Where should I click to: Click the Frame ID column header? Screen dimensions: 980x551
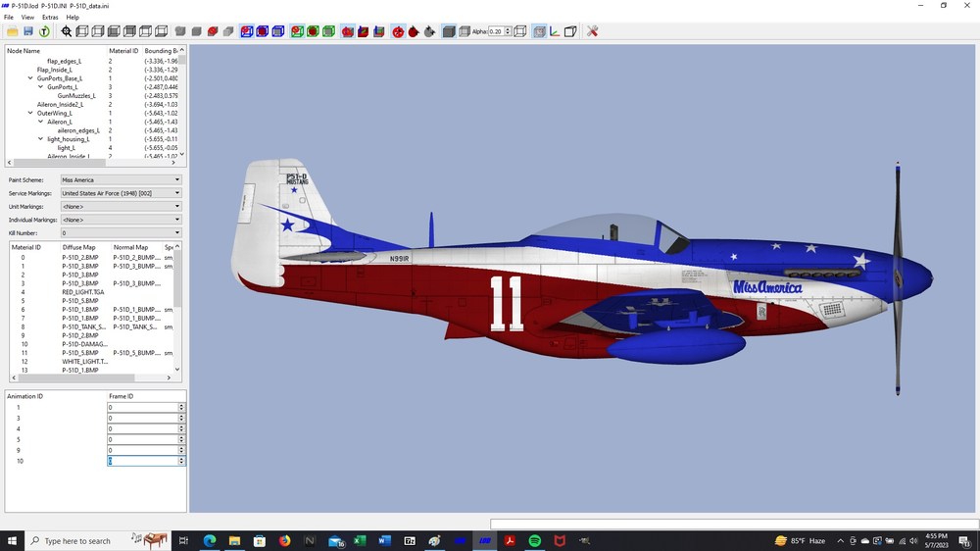coord(122,396)
